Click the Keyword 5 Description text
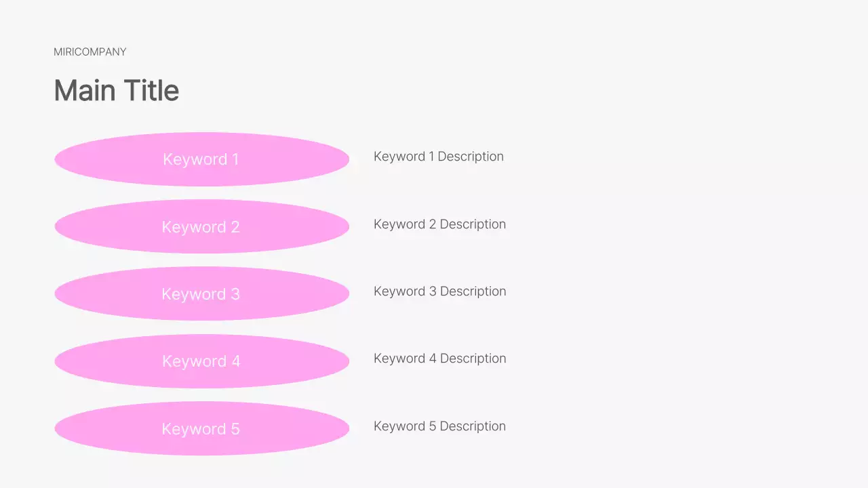868x488 pixels. click(439, 426)
